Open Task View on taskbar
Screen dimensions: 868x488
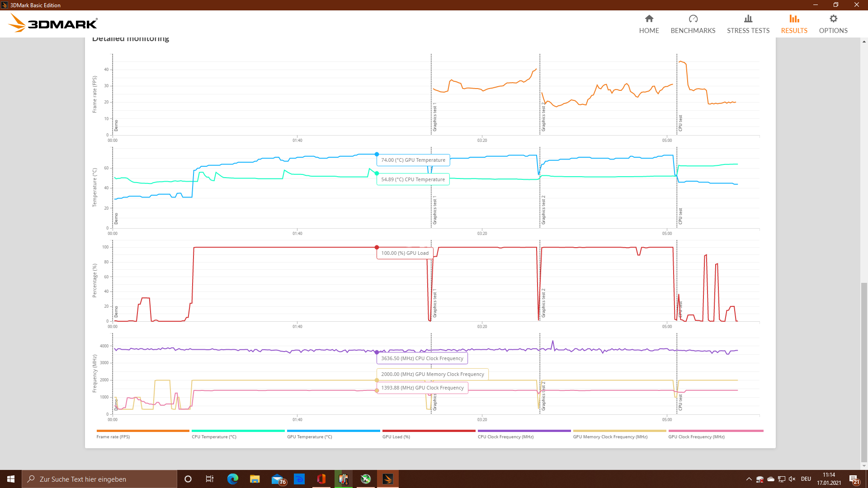tap(210, 479)
